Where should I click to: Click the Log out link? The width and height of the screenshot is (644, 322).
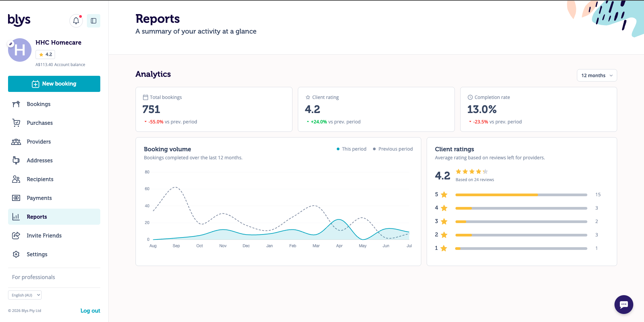coord(90,311)
